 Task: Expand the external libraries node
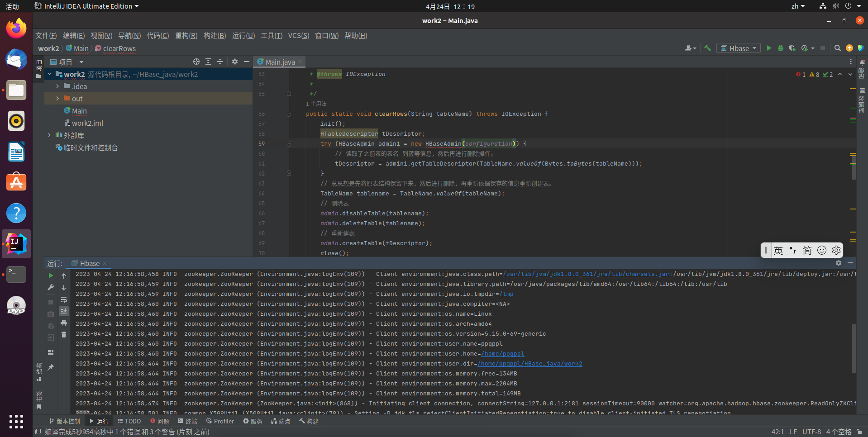[x=49, y=135]
